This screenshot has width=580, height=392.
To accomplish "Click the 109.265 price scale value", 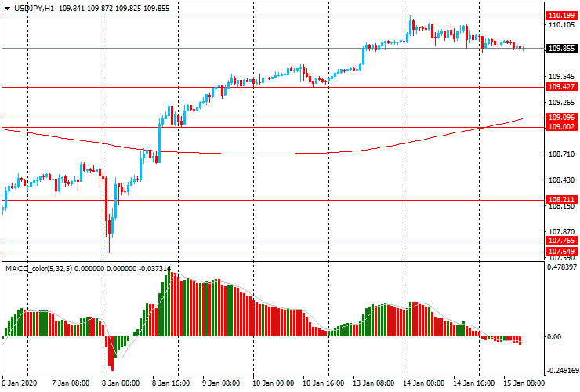I will click(561, 103).
